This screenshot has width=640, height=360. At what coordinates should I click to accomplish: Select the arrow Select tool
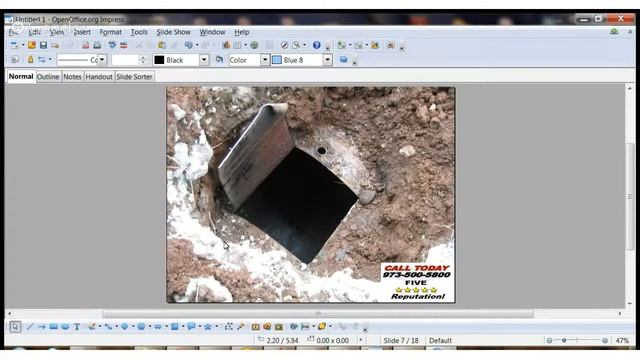point(15,327)
